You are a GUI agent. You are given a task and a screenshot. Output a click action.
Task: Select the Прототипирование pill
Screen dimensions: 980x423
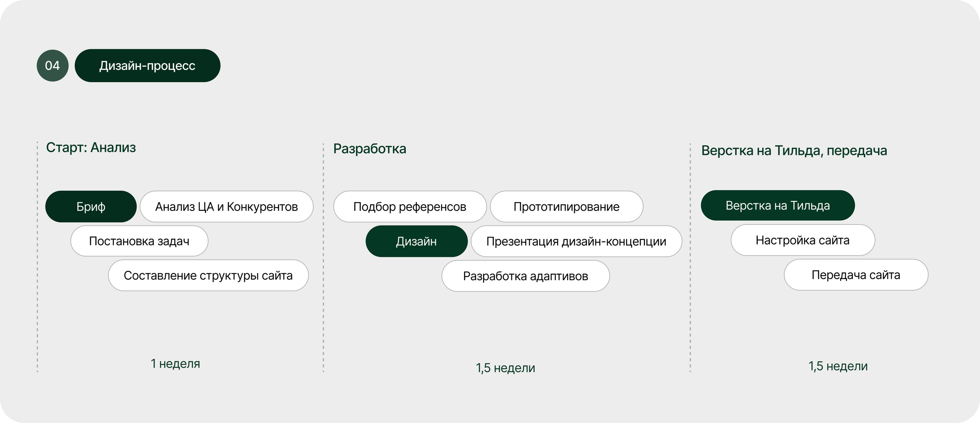coord(566,207)
